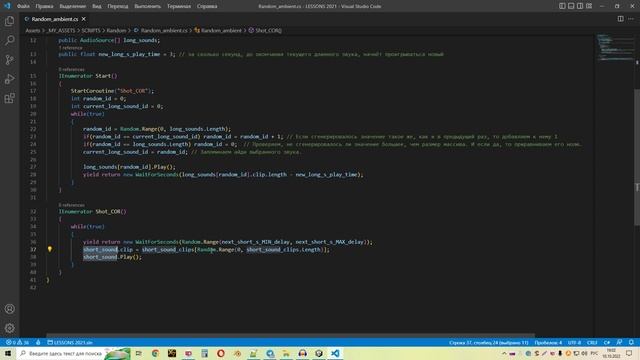Open Task View on the taskbar
Viewport: 640px width, 360px height.
tap(139, 353)
